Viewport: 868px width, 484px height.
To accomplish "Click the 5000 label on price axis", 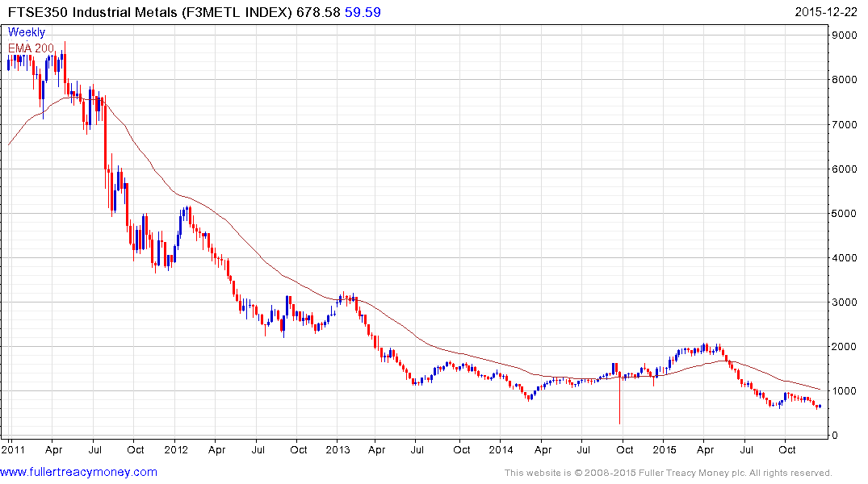I will pos(845,214).
